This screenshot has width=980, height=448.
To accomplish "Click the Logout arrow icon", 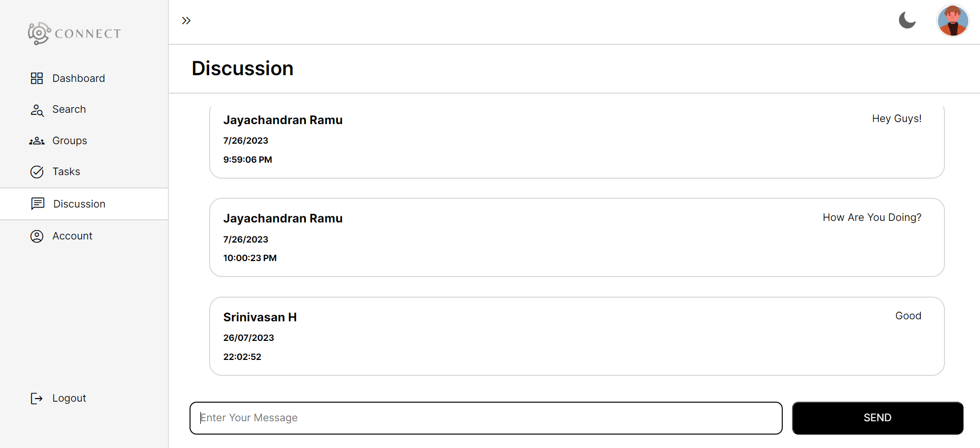I will tap(37, 399).
